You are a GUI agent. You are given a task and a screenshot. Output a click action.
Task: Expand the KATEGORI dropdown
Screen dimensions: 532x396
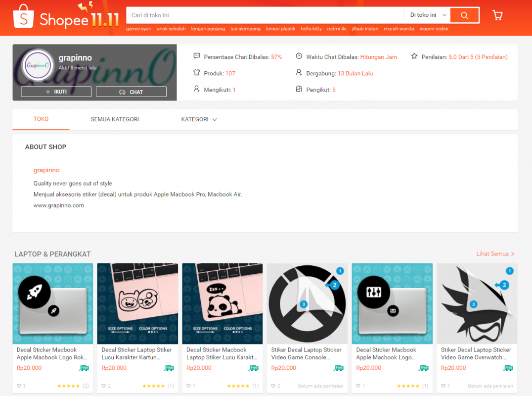pos(199,120)
